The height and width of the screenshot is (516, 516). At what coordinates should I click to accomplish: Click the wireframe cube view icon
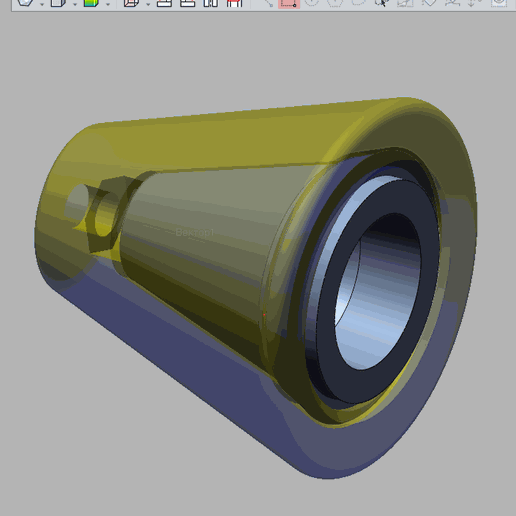(131, 3)
